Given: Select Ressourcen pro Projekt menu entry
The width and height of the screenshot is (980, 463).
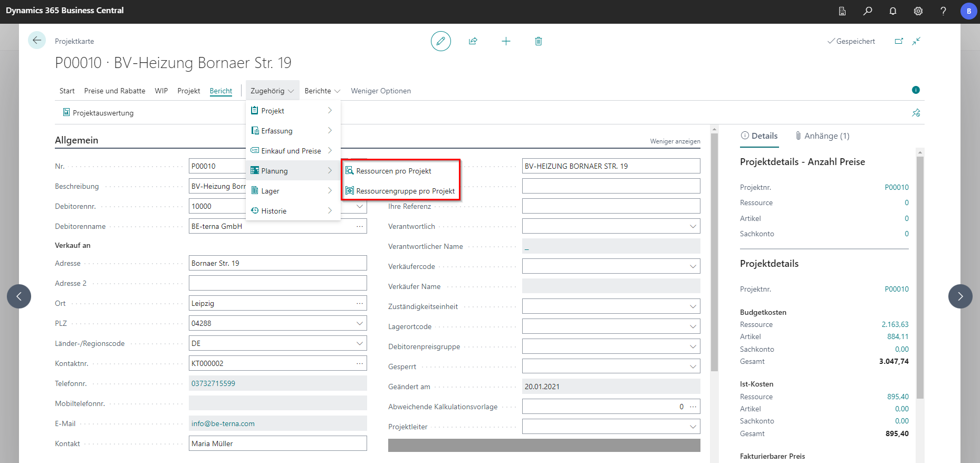Looking at the screenshot, I should [x=393, y=171].
